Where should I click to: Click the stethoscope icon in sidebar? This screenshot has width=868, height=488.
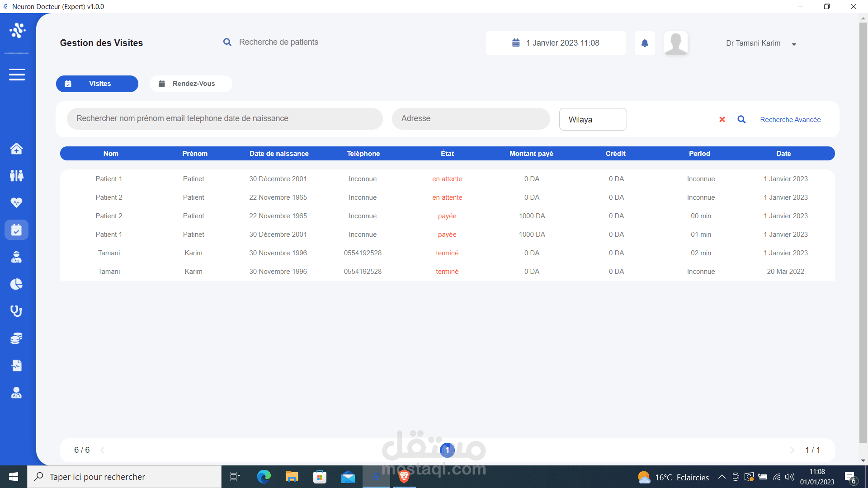click(16, 311)
